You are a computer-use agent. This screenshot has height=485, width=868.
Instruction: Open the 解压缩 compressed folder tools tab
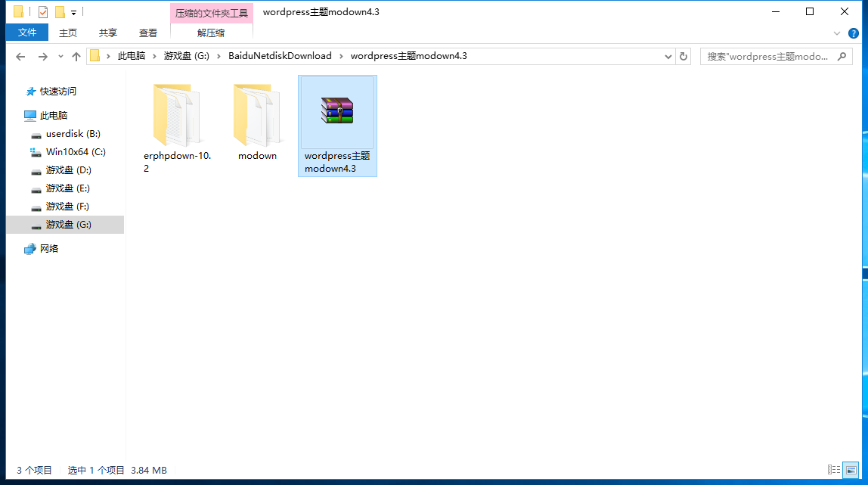click(210, 33)
